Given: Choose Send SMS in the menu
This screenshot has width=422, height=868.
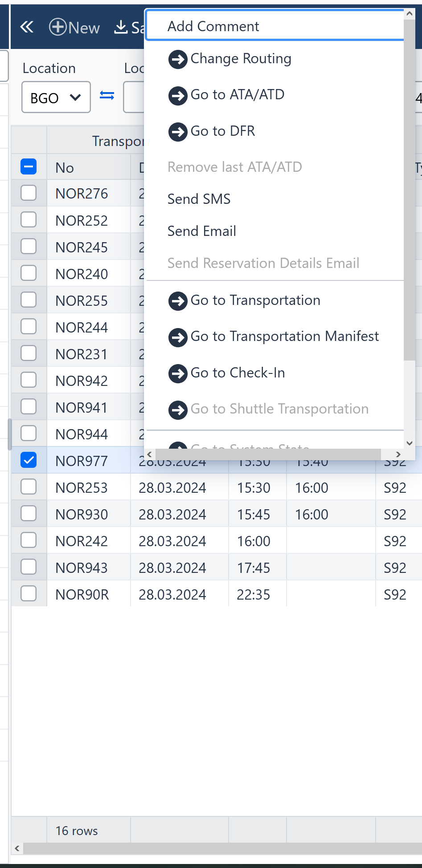Looking at the screenshot, I should pyautogui.click(x=199, y=199).
